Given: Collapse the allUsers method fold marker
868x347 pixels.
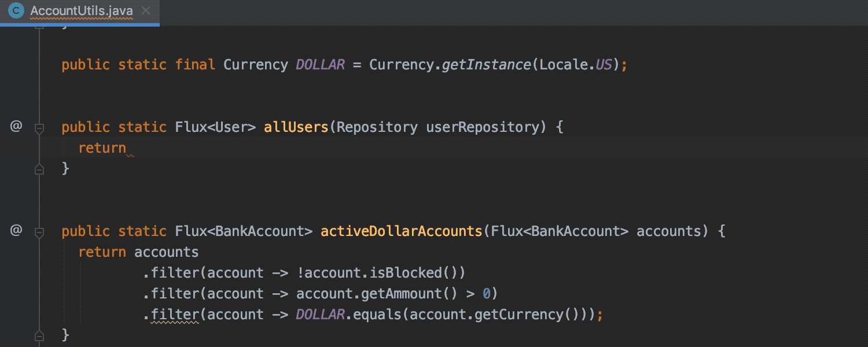Looking at the screenshot, I should point(39,129).
